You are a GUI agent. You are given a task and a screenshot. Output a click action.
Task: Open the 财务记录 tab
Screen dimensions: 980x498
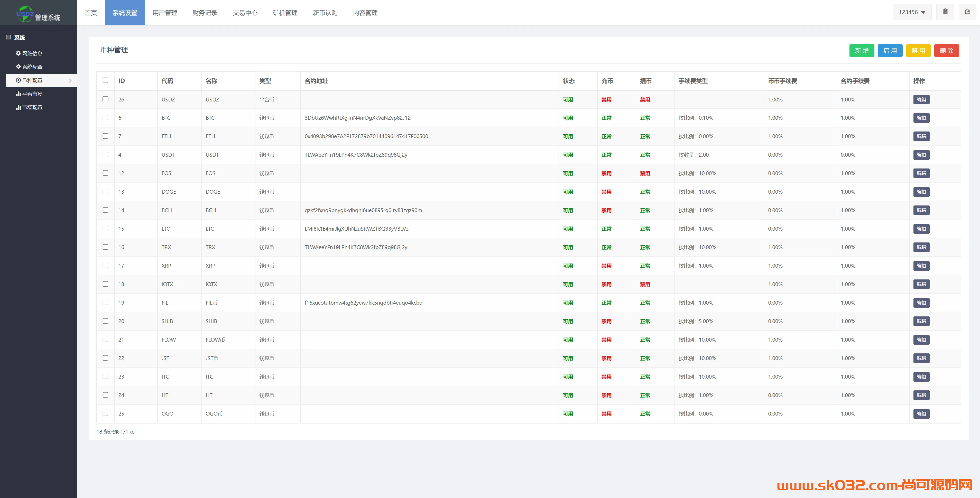coord(205,13)
